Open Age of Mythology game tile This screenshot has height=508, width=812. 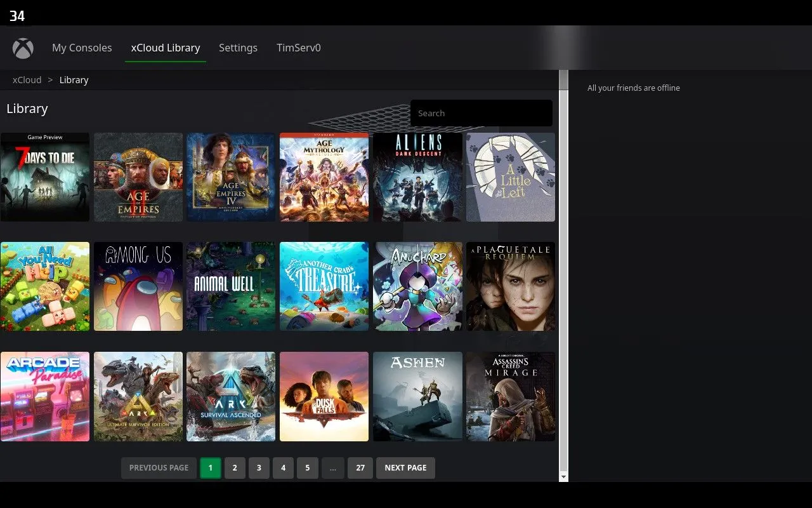coord(324,177)
